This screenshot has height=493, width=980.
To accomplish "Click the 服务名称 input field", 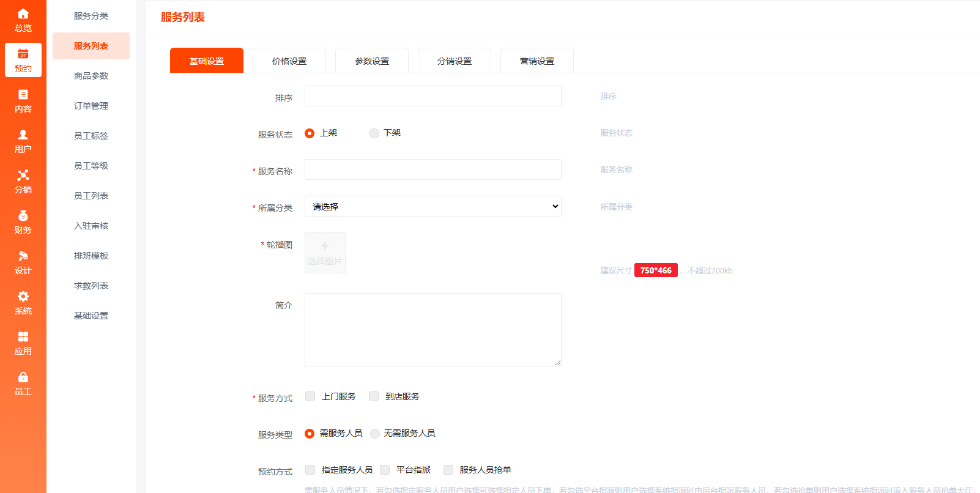I will (432, 169).
